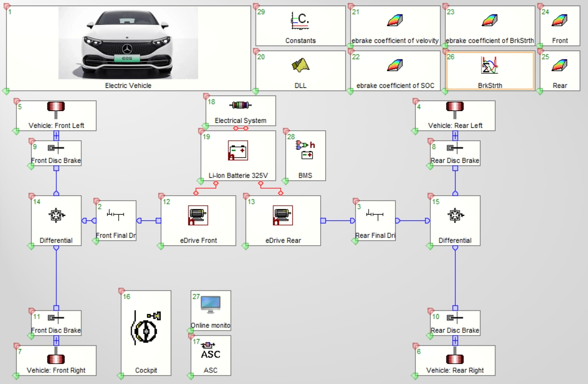
Task: Open the Online monitor screen icon
Action: tap(210, 305)
